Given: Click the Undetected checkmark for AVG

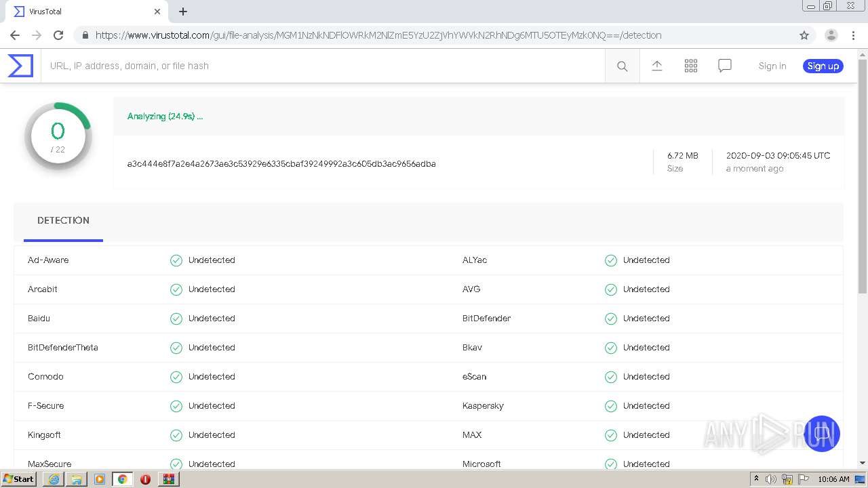Looking at the screenshot, I should [x=611, y=289].
